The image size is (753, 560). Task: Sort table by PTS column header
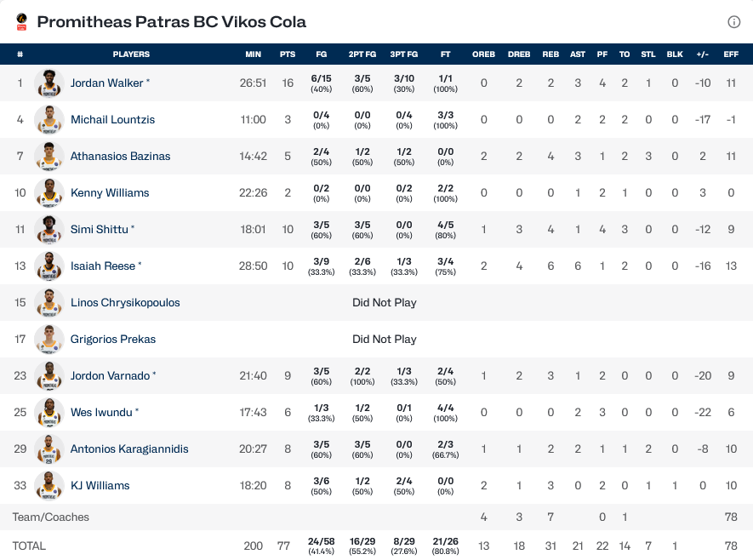288,54
